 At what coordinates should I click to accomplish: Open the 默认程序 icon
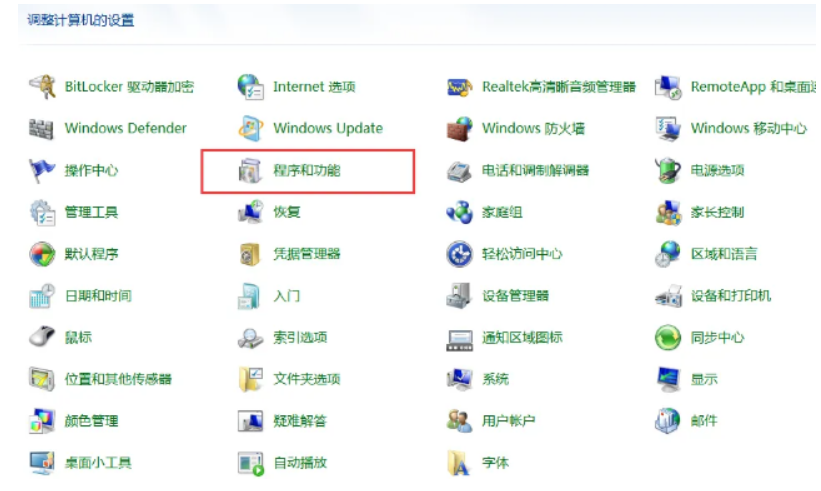42,254
